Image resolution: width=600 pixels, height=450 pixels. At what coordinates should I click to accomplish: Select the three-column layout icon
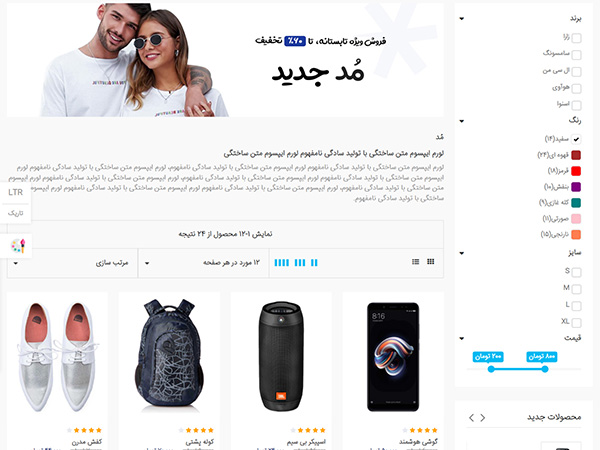(x=300, y=262)
